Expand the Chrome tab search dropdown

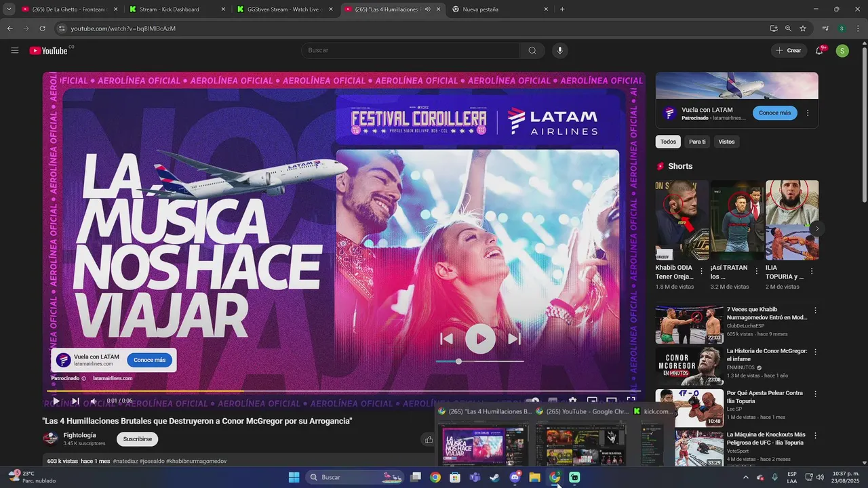(x=9, y=9)
